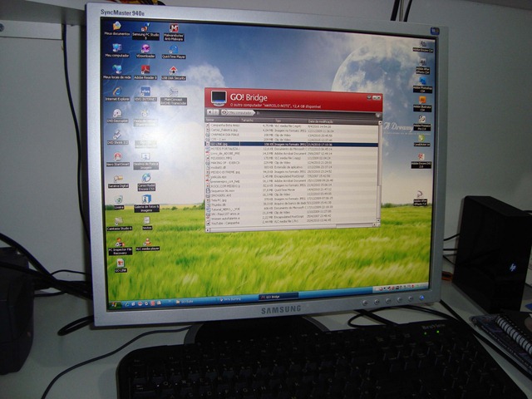Open Samsung PC Studio 3 desktop shortcut
This screenshot has height=399, width=532.
145,32
